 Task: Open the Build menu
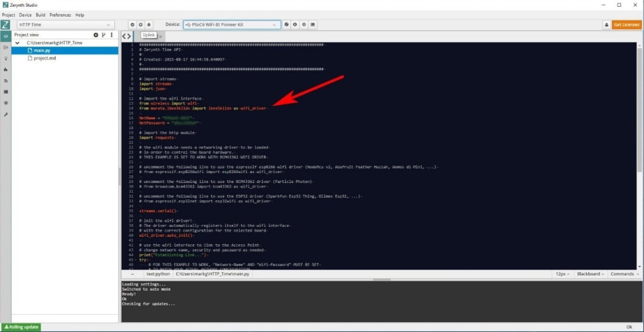tap(40, 15)
